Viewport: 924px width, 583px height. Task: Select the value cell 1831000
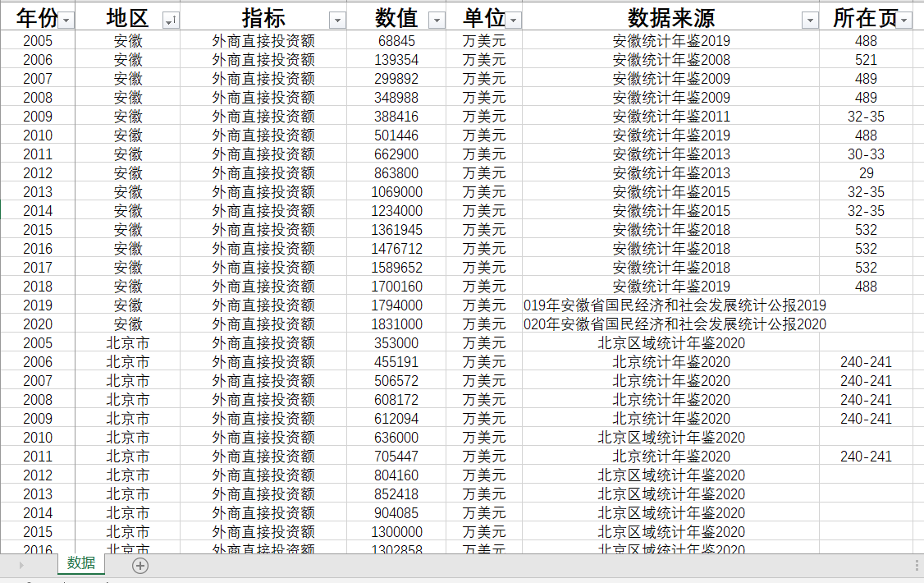396,324
